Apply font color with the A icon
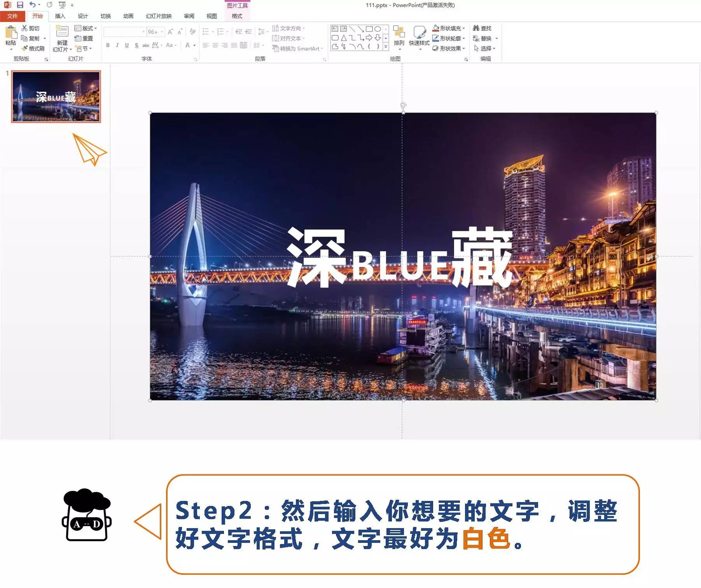 click(x=187, y=45)
